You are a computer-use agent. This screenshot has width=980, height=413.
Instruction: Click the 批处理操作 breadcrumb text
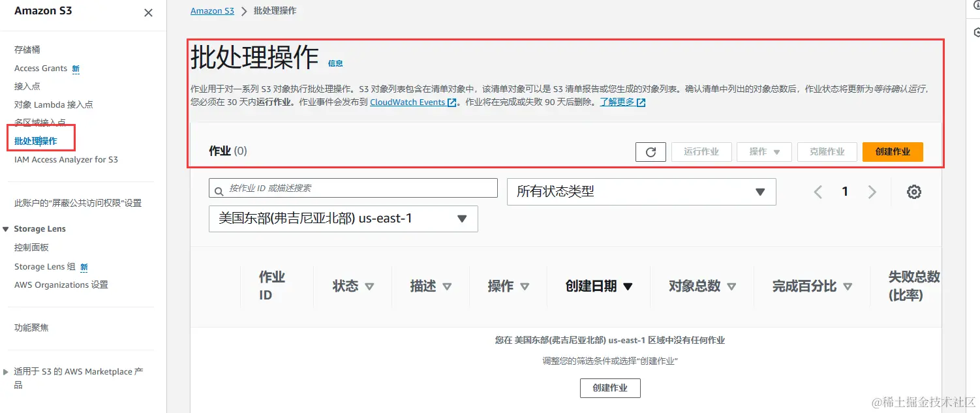click(x=275, y=11)
